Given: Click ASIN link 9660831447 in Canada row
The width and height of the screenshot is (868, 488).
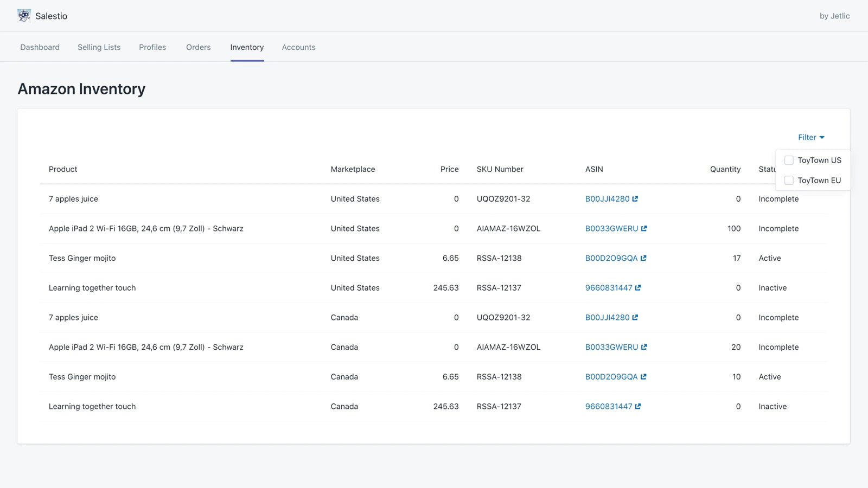Looking at the screenshot, I should point(608,407).
